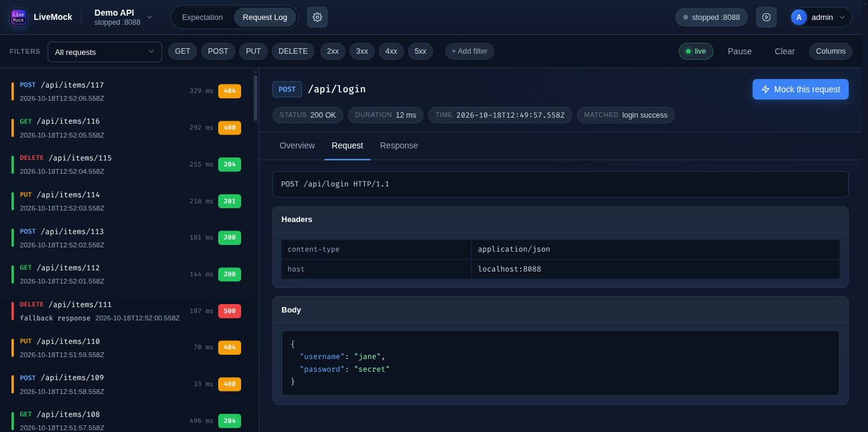Start the server with the play icon

(x=766, y=17)
